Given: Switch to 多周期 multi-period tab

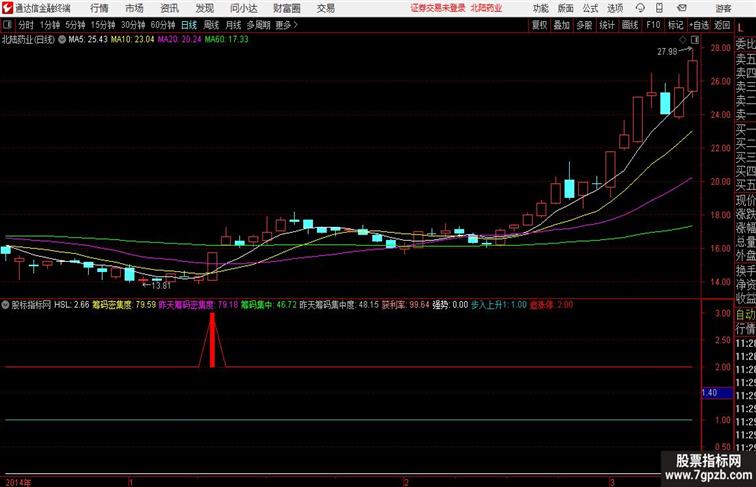Looking at the screenshot, I should tap(258, 25).
